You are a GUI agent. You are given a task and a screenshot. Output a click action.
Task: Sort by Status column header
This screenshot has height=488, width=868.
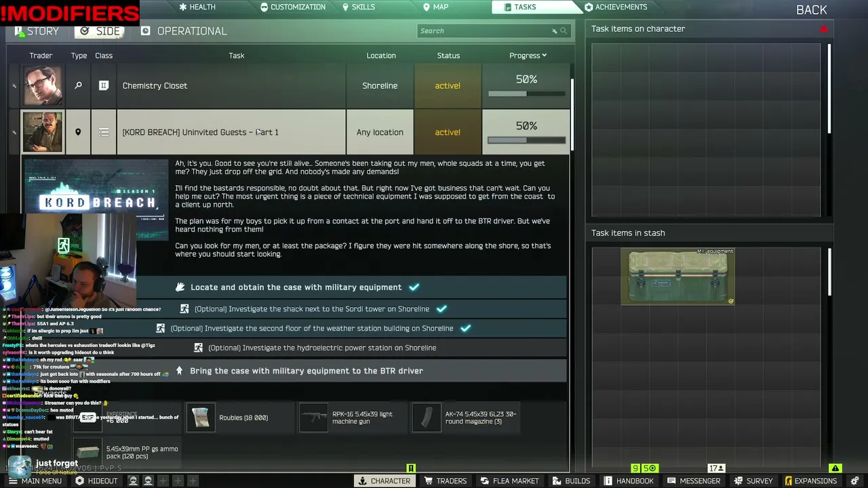tap(448, 56)
